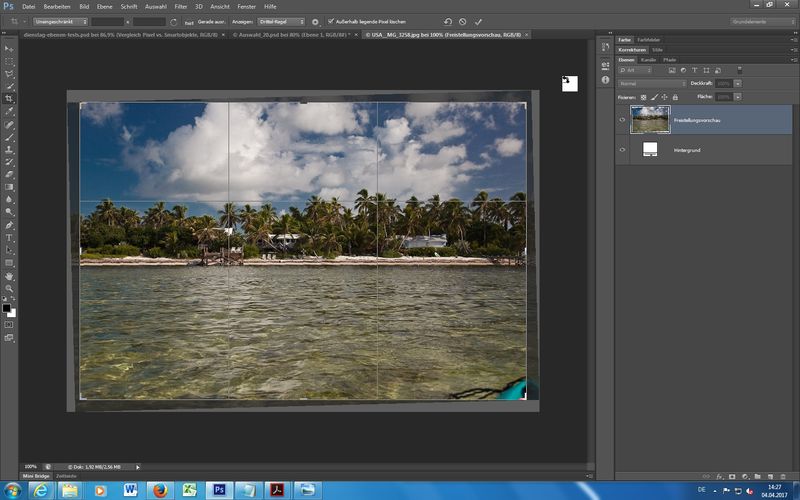Hide the Freistellungsvorschau layer
The height and width of the screenshot is (500, 800).
click(622, 120)
